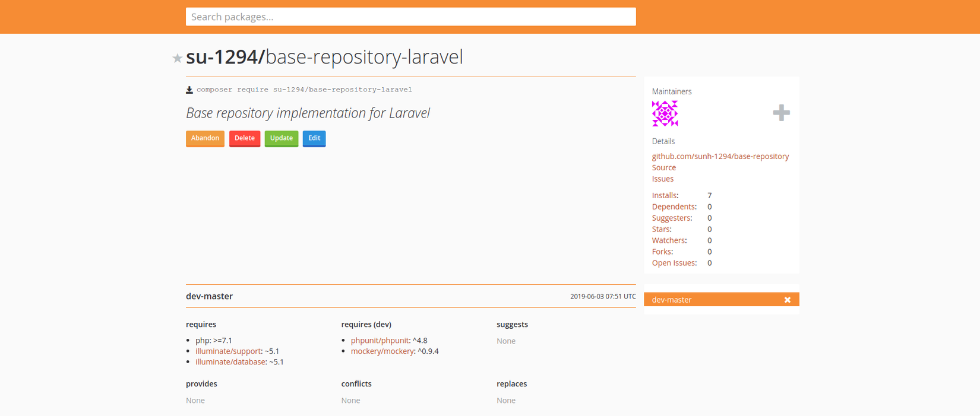Viewport: 980px width, 416px height.
Task: Focus the Search packages field
Action: 411,17
